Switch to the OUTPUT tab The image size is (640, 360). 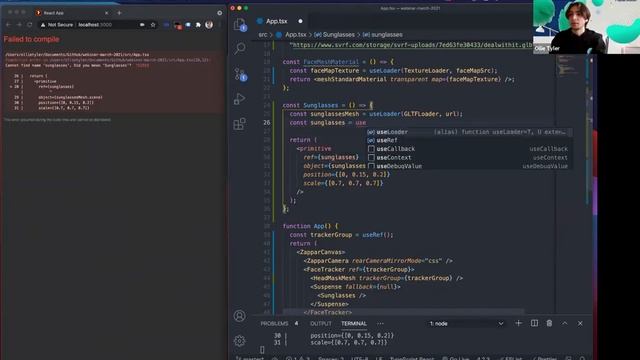pyautogui.click(x=321, y=323)
